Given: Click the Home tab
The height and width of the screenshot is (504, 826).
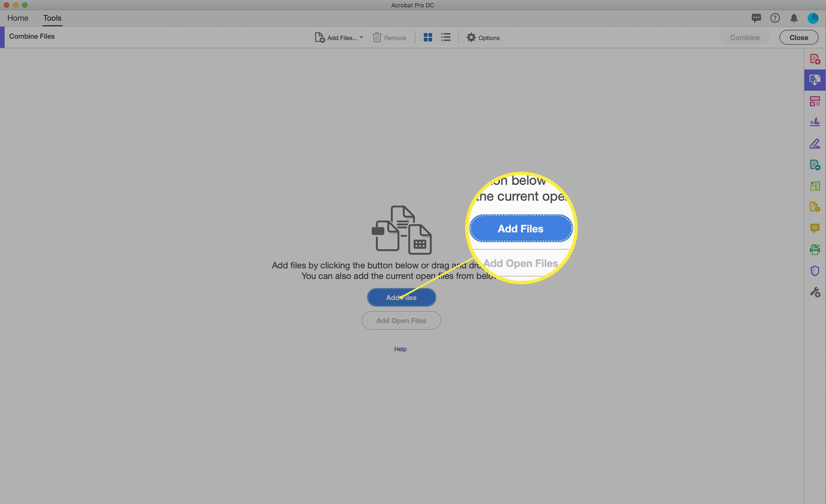Looking at the screenshot, I should coord(18,18).
